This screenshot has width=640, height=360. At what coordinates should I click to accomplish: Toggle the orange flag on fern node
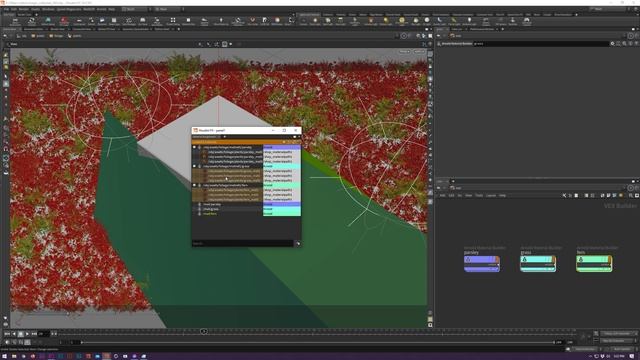(609, 260)
